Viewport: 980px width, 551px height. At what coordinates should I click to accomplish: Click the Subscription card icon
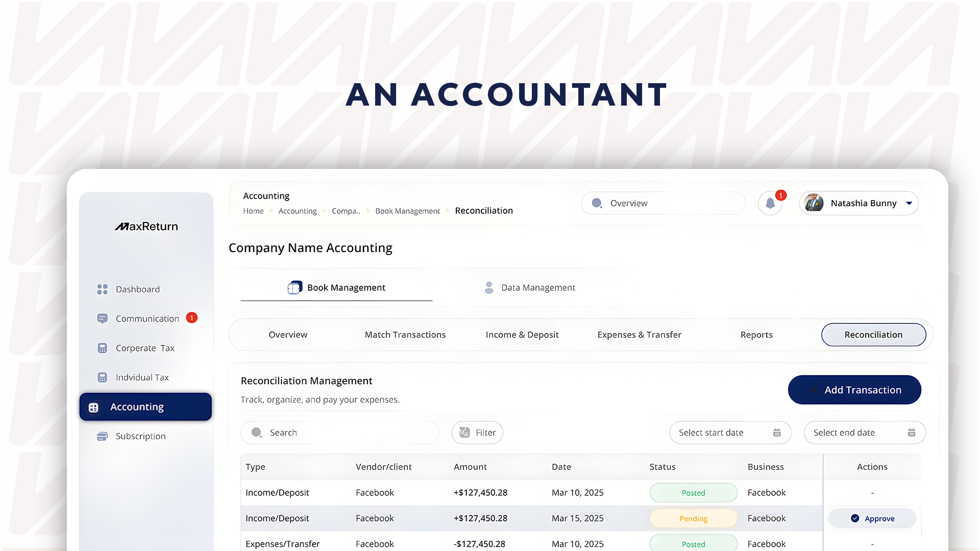pyautogui.click(x=102, y=436)
